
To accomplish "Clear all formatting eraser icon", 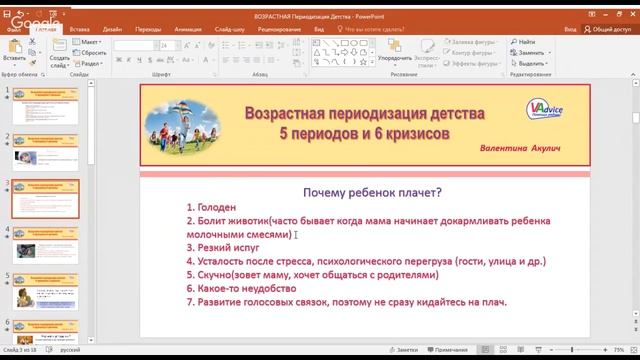I will tap(211, 45).
